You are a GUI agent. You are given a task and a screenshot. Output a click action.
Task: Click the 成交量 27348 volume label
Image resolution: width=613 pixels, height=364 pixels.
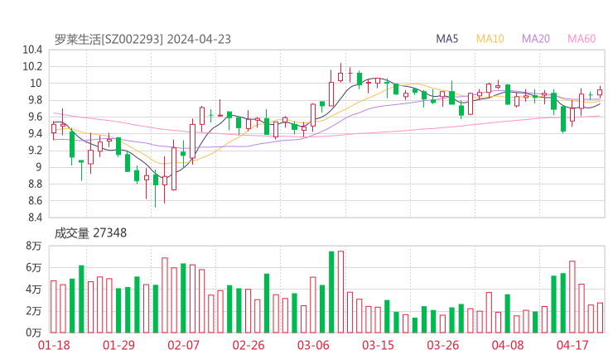pyautogui.click(x=90, y=233)
